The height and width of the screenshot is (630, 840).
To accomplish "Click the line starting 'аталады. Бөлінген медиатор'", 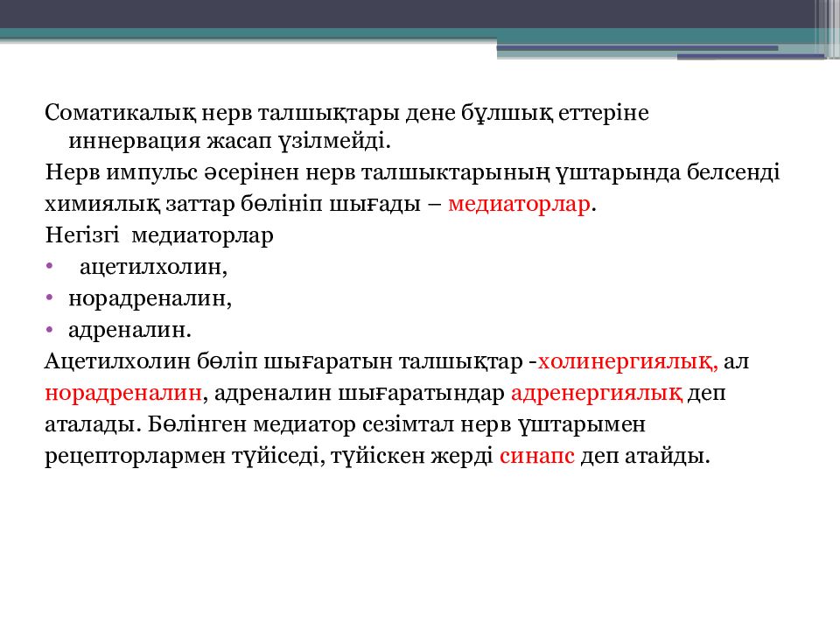I will (x=345, y=425).
